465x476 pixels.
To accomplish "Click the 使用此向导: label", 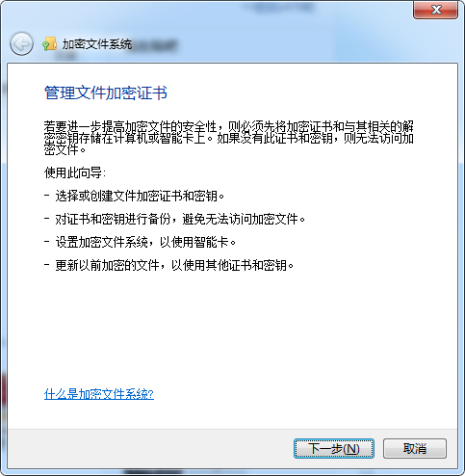I will 75,172.
